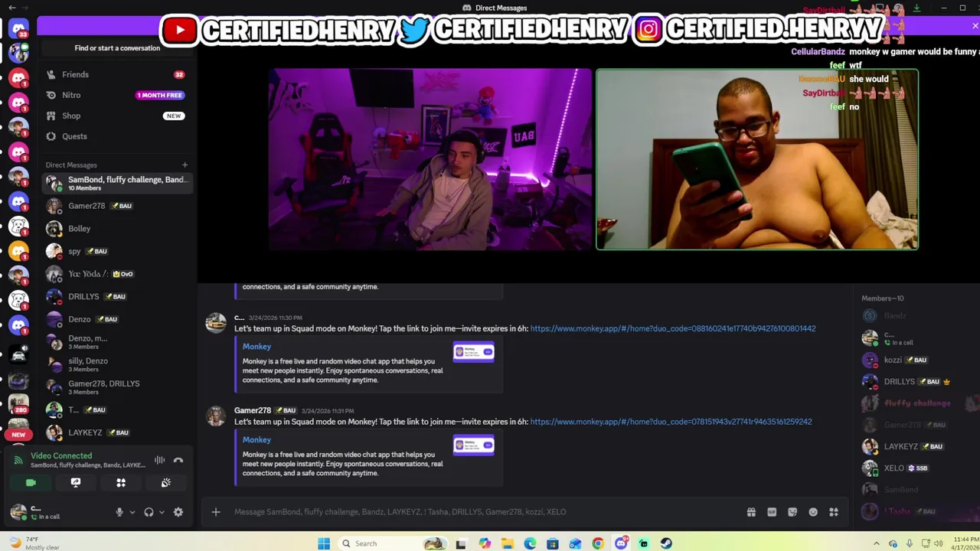Open the call Activities button
980x551 pixels.
(121, 483)
